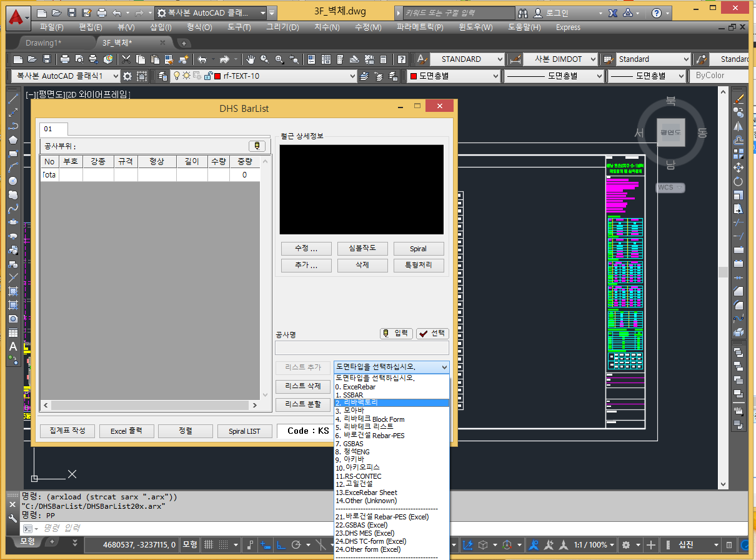Open the 치수(N) menu
This screenshot has width=756, height=560.
[327, 27]
